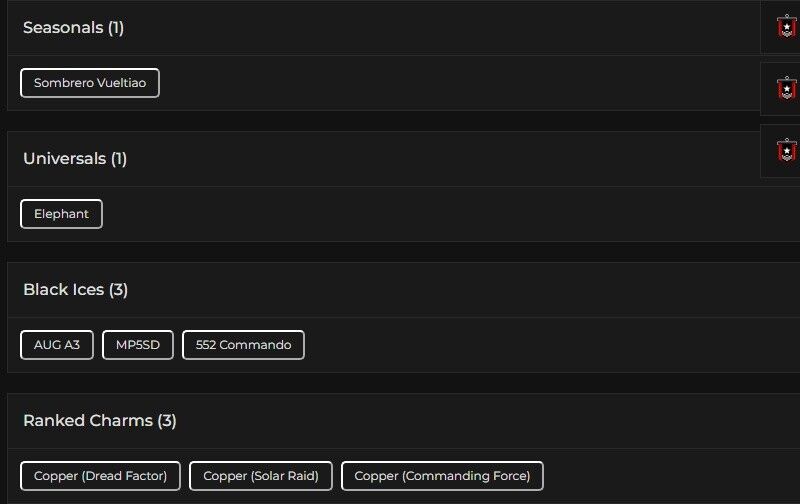
Task: Collapse the Seasonals section header
Action: tap(73, 28)
